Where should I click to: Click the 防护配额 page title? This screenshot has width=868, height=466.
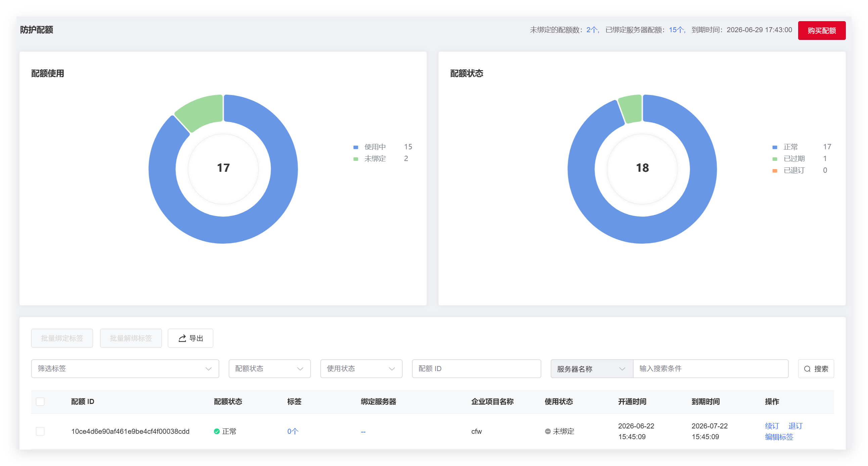coord(36,30)
